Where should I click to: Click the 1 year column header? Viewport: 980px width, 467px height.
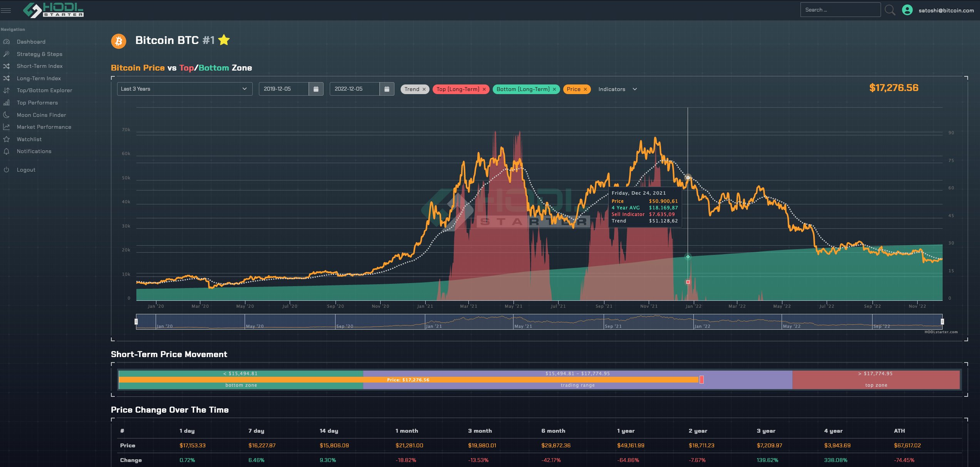point(626,431)
